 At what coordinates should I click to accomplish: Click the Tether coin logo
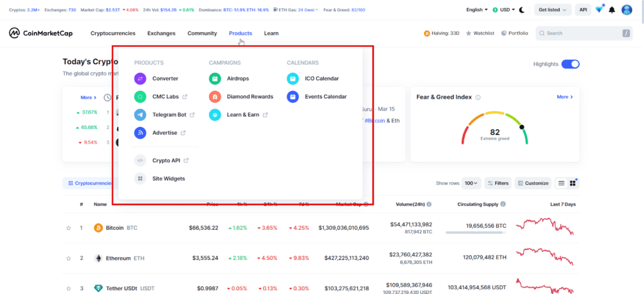click(98, 288)
